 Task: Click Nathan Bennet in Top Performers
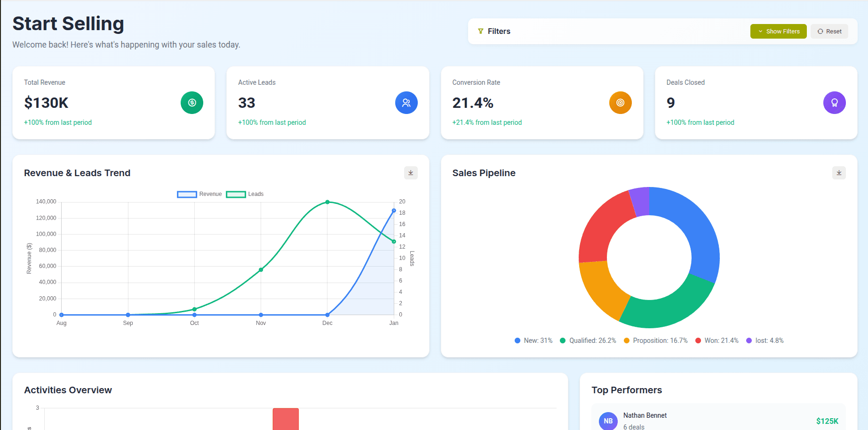pos(645,415)
